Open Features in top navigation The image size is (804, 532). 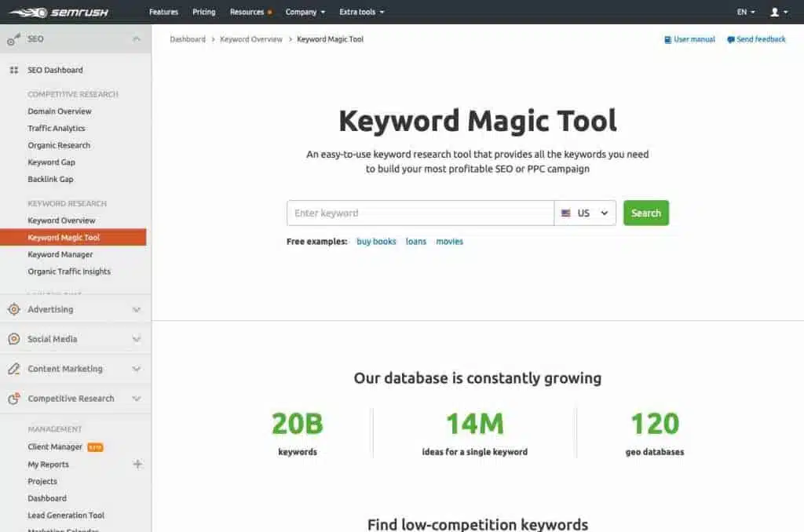coord(163,12)
